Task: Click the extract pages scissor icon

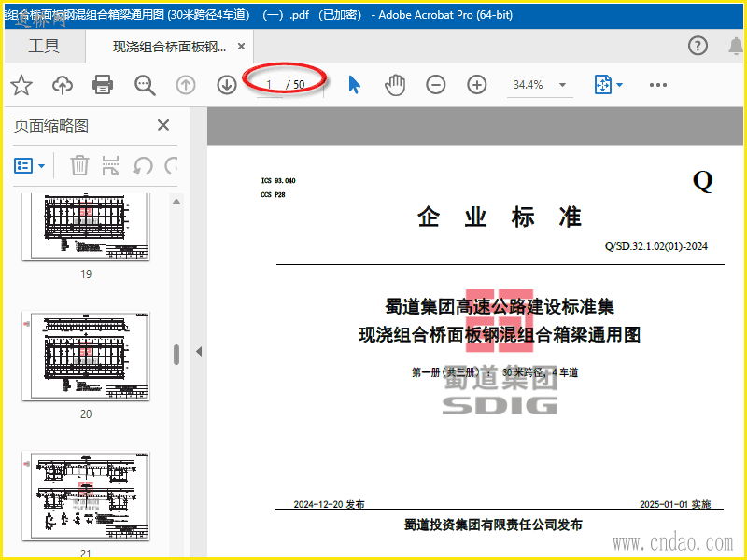Action: pos(110,166)
